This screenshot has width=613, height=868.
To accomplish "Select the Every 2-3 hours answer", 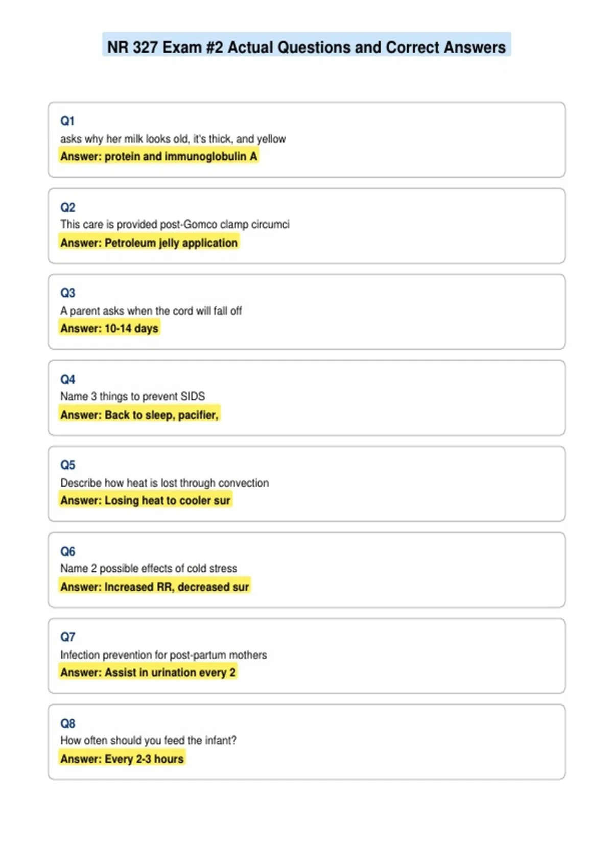I will [122, 759].
